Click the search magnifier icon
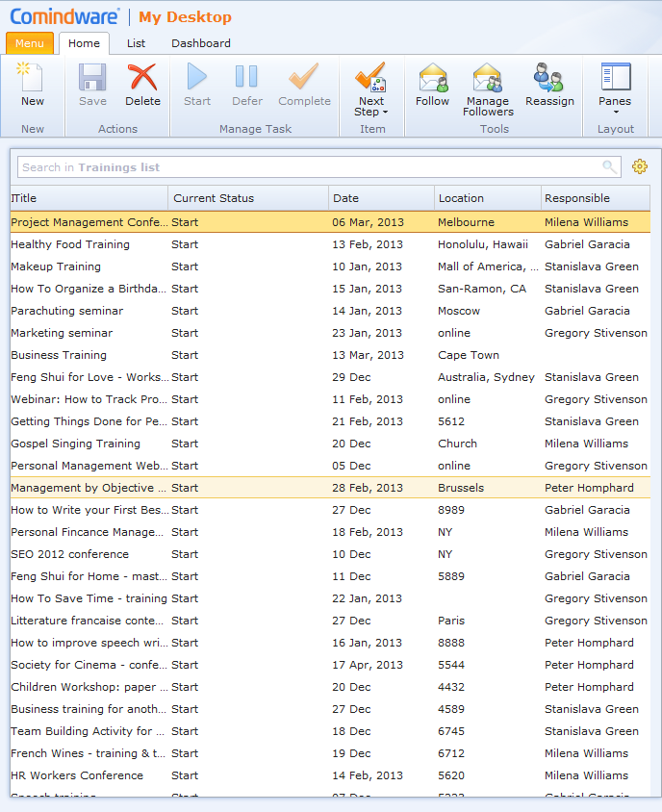The image size is (662, 812). click(x=610, y=166)
